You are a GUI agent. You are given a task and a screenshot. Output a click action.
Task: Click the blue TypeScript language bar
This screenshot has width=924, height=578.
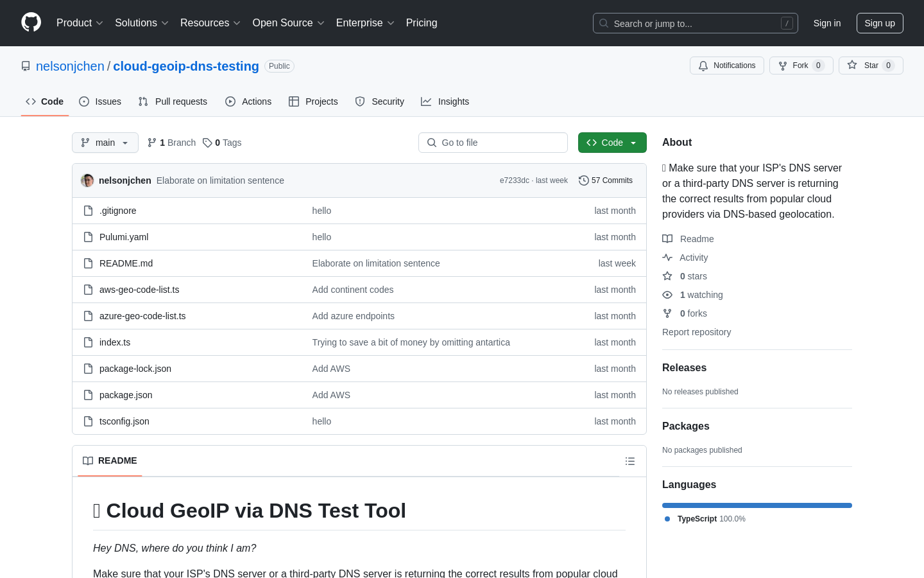tap(757, 505)
